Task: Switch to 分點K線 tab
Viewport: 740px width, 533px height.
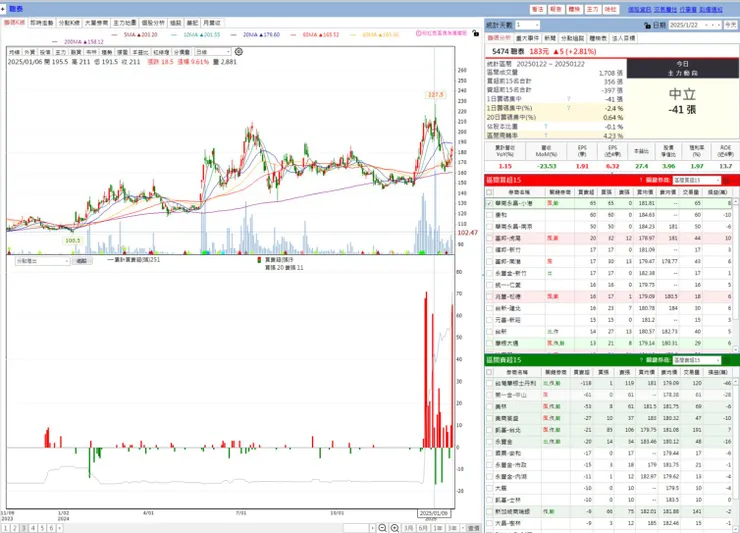Action: 69,23
